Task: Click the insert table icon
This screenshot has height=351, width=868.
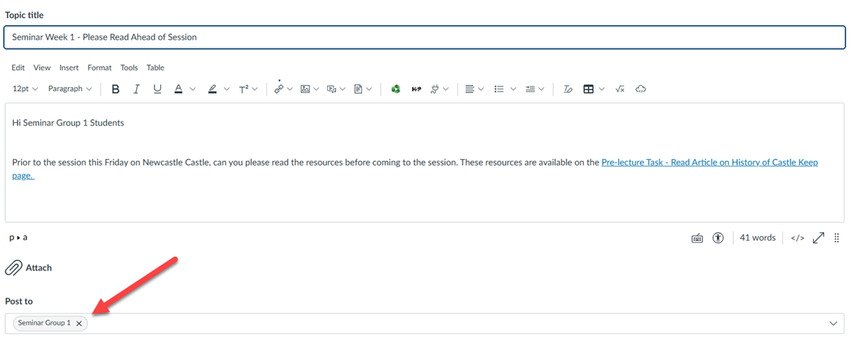Action: (x=589, y=89)
